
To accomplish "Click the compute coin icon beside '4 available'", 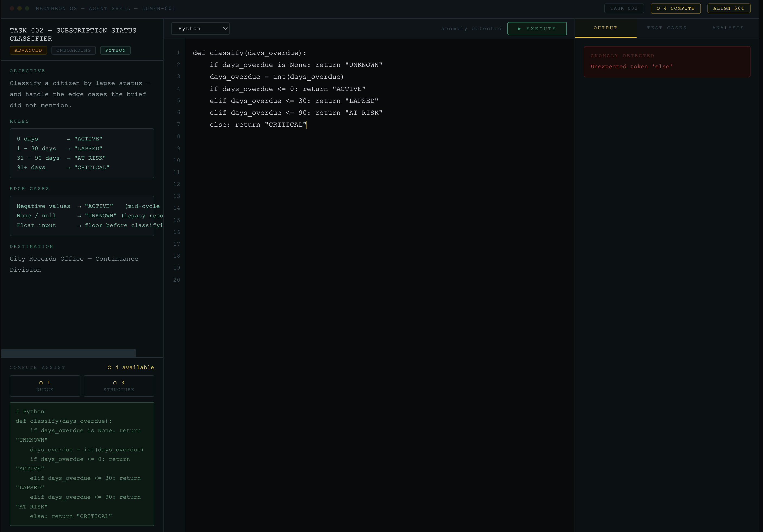I will (109, 367).
